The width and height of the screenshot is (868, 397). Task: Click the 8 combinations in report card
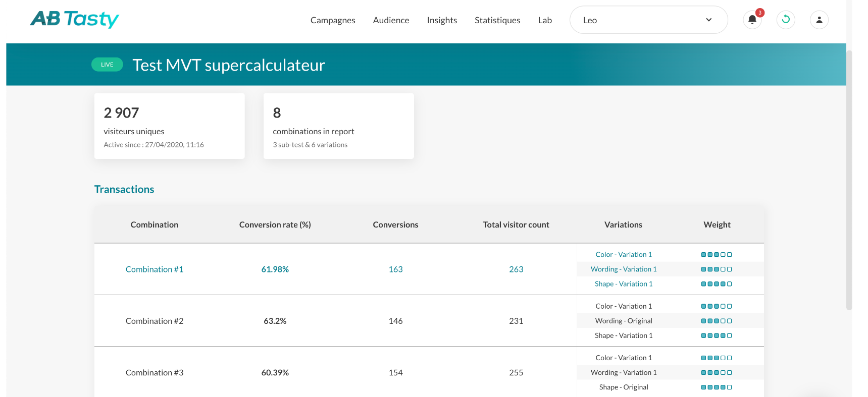point(339,126)
